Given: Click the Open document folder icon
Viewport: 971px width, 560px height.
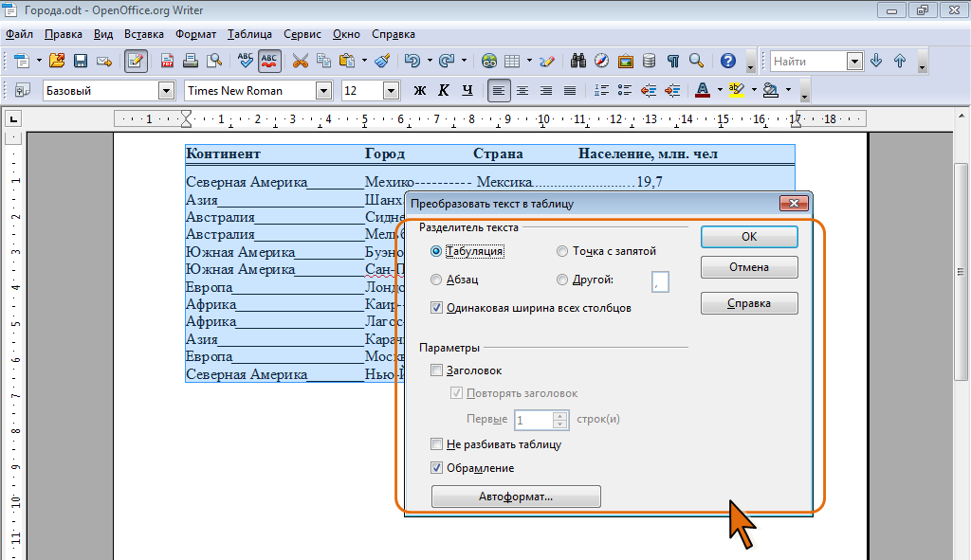Looking at the screenshot, I should (57, 61).
